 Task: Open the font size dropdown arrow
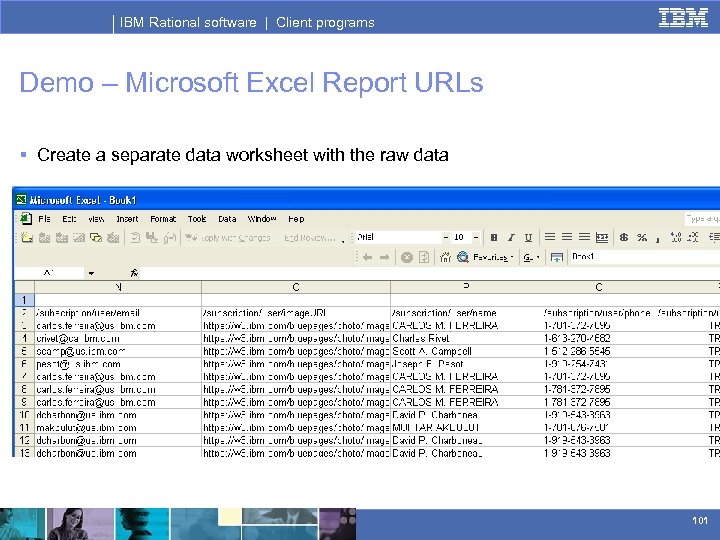(x=476, y=237)
